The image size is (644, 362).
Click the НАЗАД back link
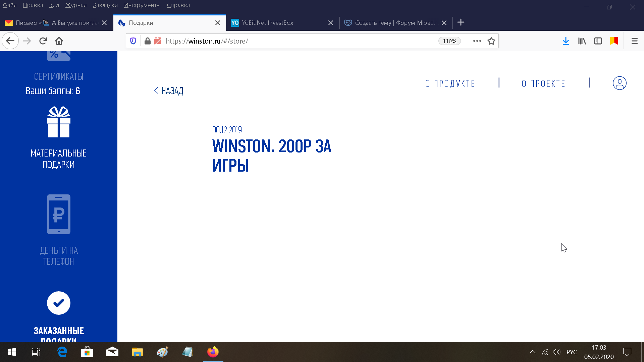(169, 91)
